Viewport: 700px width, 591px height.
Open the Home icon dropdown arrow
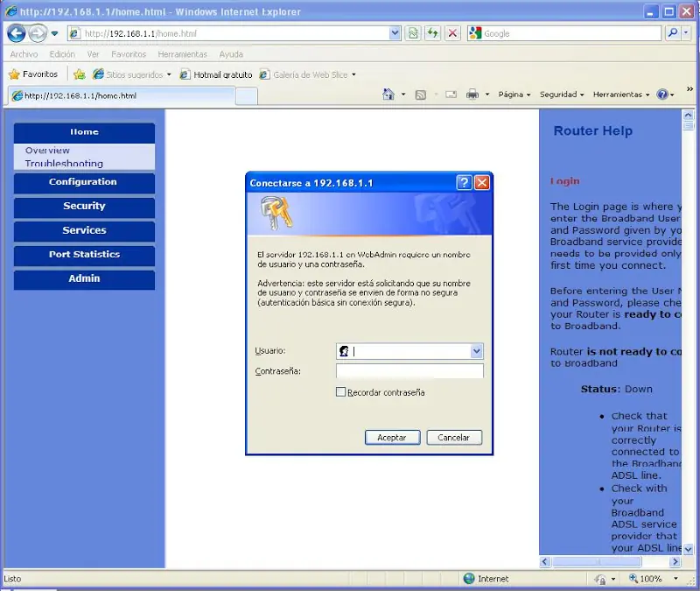tap(403, 95)
